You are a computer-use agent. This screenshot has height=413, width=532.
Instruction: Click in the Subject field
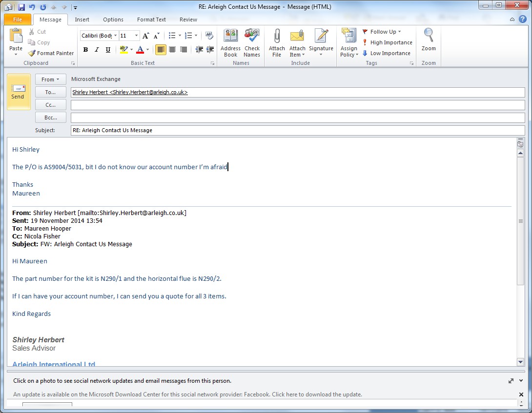298,131
